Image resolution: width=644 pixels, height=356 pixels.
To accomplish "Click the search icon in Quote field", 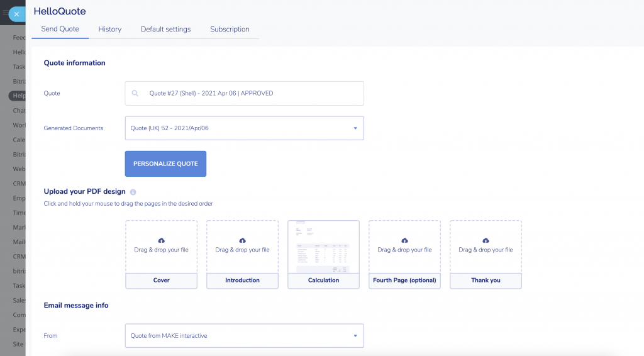I will pyautogui.click(x=135, y=93).
